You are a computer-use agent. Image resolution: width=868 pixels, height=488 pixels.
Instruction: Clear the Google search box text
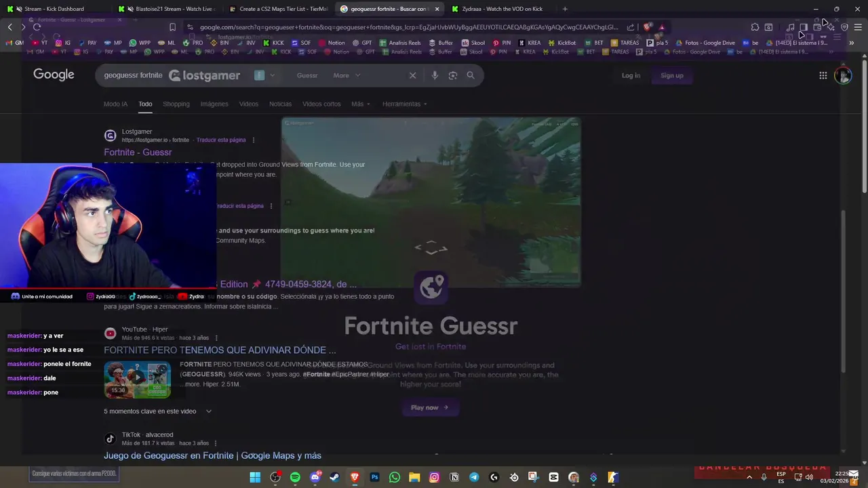pos(412,75)
